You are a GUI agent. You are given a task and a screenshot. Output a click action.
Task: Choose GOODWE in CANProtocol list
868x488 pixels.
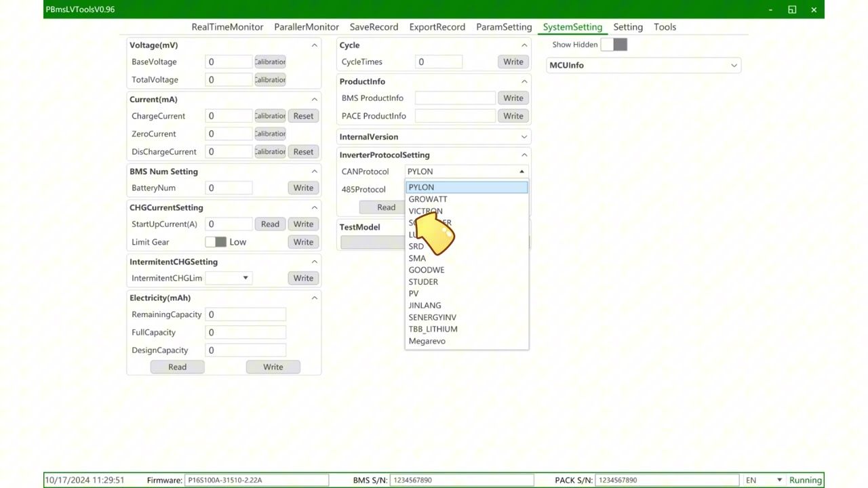click(x=467, y=270)
